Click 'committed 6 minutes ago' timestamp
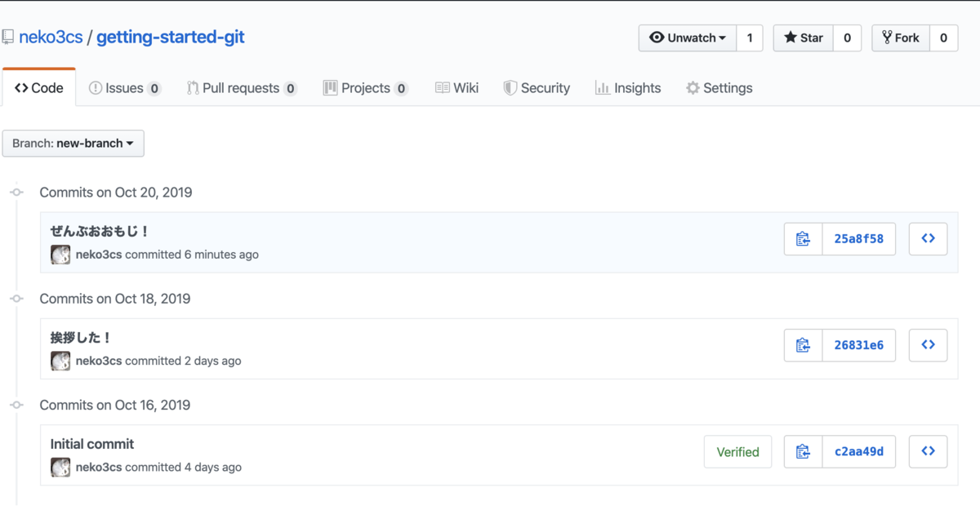 click(192, 255)
